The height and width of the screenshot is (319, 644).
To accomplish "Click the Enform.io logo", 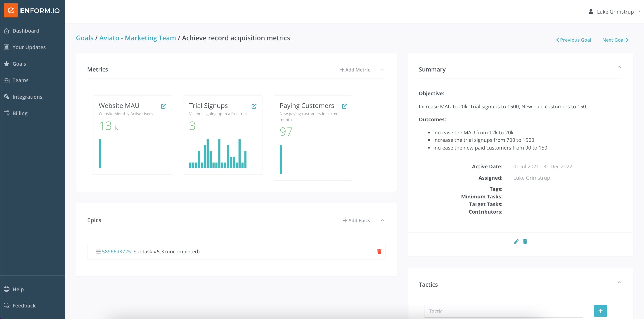I will coord(32,10).
